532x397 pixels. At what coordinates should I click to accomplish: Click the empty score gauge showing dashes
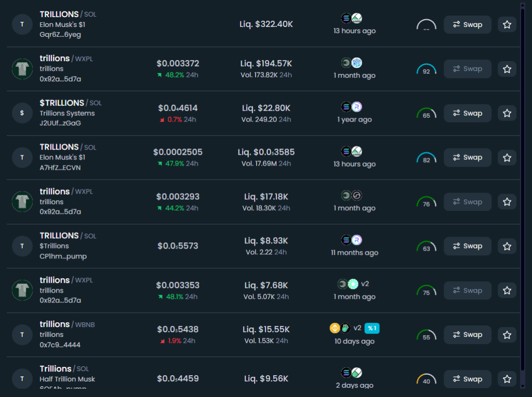[426, 26]
